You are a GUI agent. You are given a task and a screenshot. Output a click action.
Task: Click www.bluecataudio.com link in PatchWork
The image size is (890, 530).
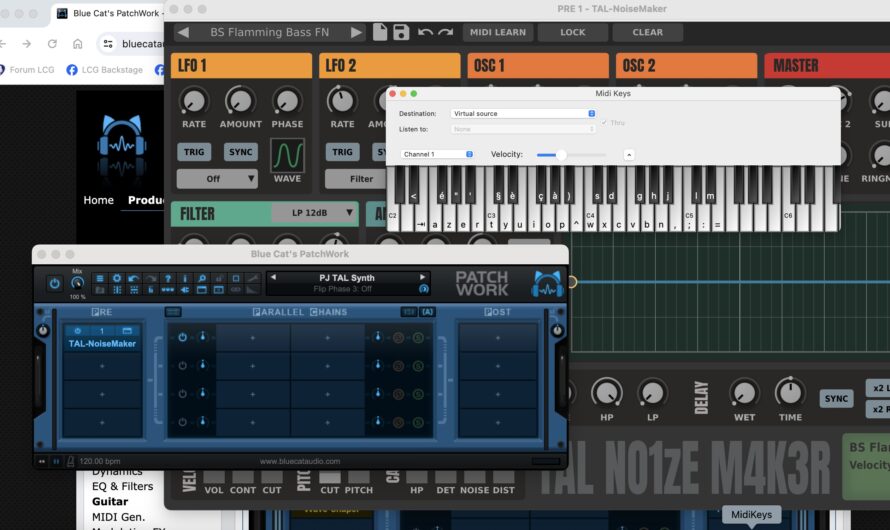300,461
